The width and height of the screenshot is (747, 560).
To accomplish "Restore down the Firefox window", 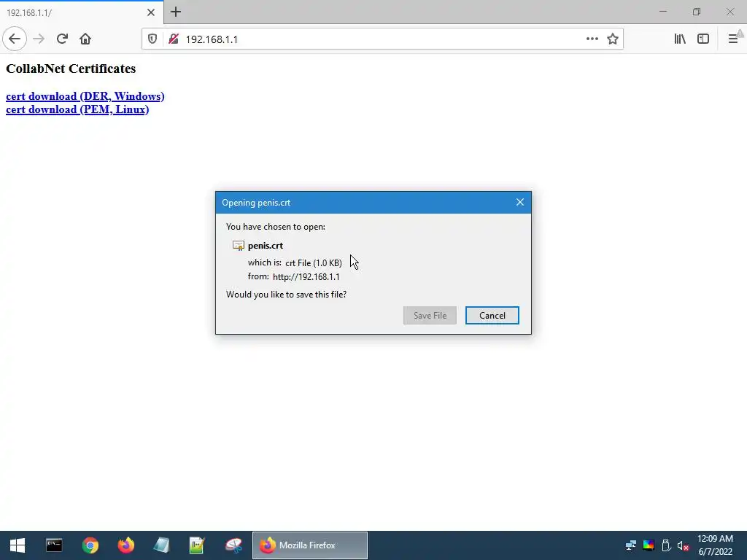I will 697,12.
